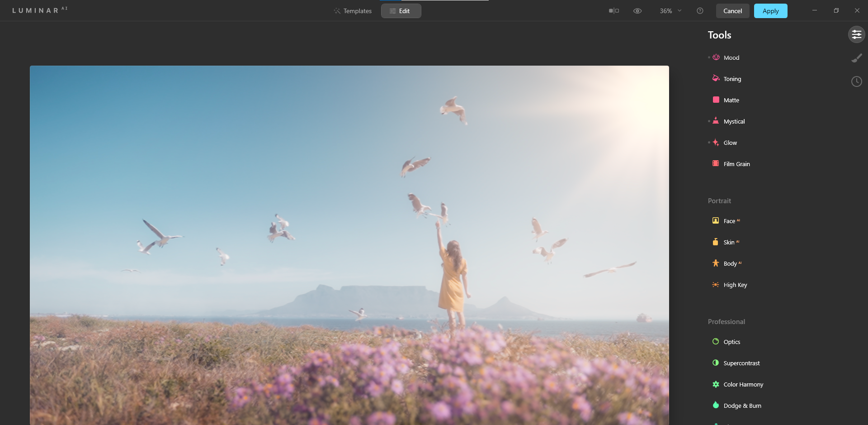The width and height of the screenshot is (868, 425).
Task: Click the pink Matte tool icon
Action: point(716,100)
